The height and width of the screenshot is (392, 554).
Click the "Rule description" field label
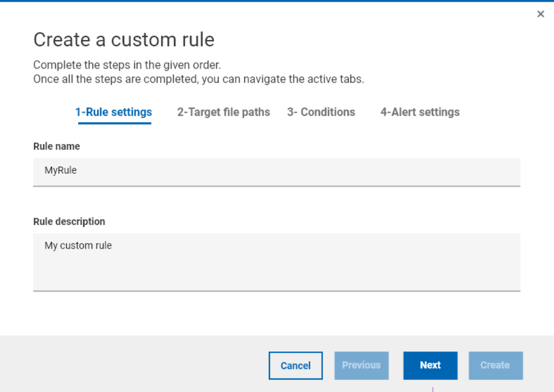click(x=69, y=222)
